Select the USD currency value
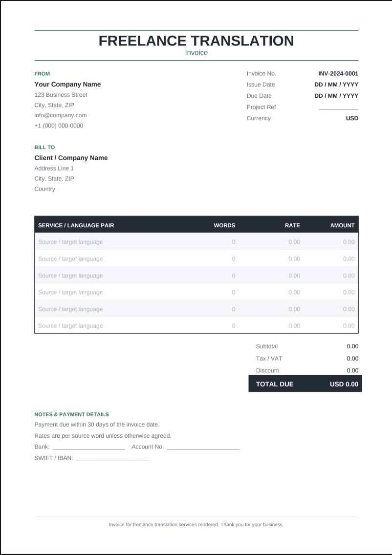Viewport: 392px width, 555px height. click(x=352, y=118)
